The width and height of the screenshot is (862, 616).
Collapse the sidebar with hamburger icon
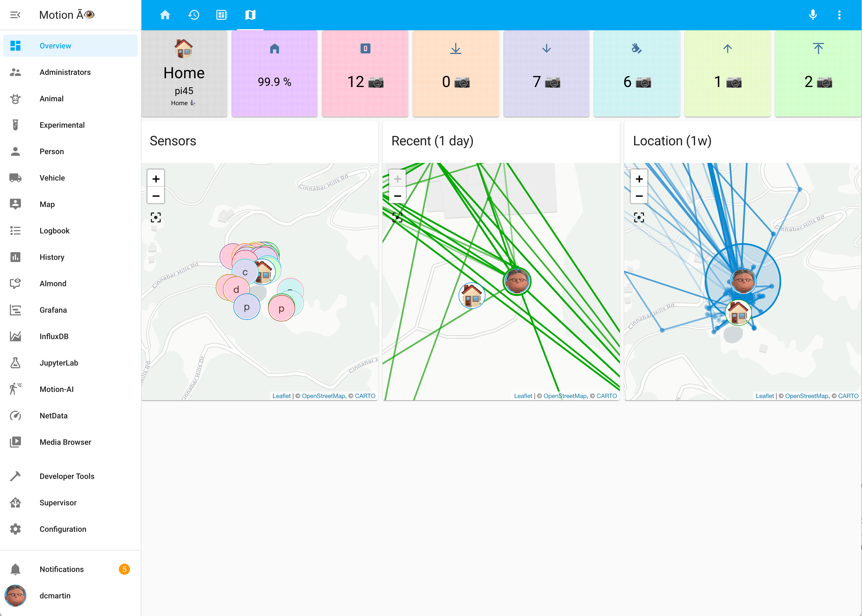15,15
